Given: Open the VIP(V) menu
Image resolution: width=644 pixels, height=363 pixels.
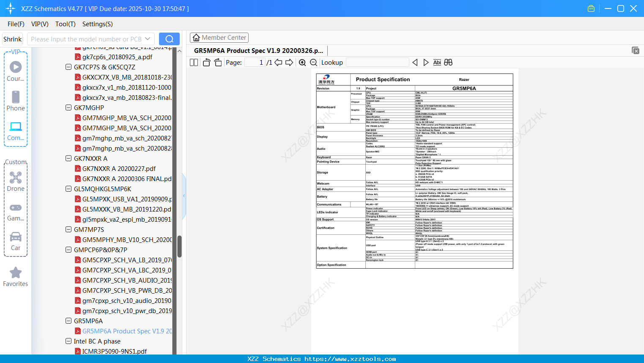Looking at the screenshot, I should [x=40, y=24].
